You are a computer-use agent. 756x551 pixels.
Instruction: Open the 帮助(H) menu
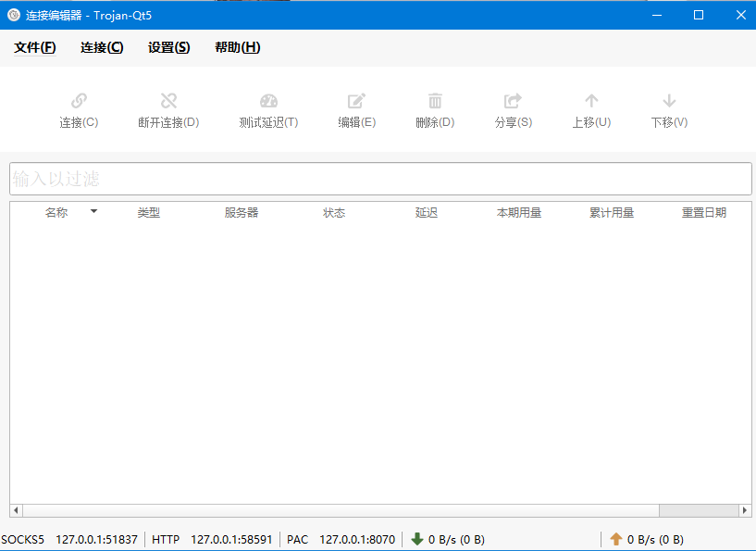(x=237, y=47)
